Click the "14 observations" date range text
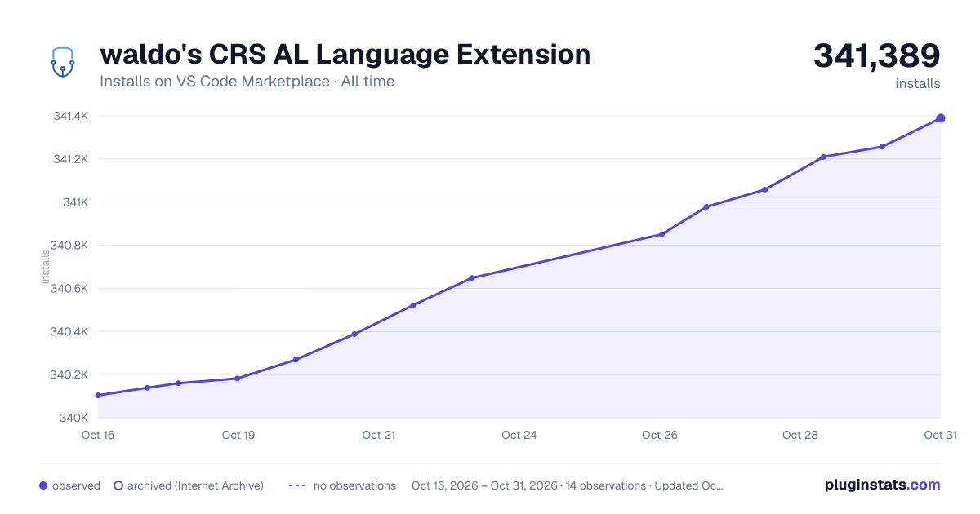This screenshot has height=514, width=980. point(568,485)
